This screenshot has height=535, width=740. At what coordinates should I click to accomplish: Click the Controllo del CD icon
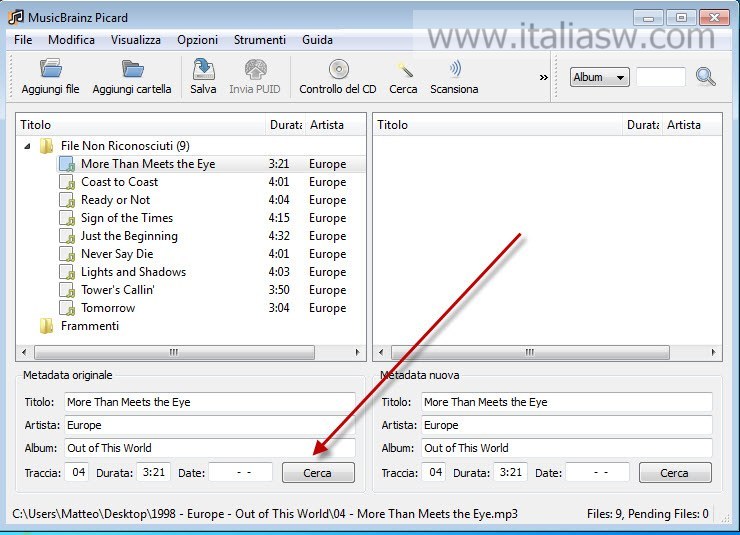point(338,69)
